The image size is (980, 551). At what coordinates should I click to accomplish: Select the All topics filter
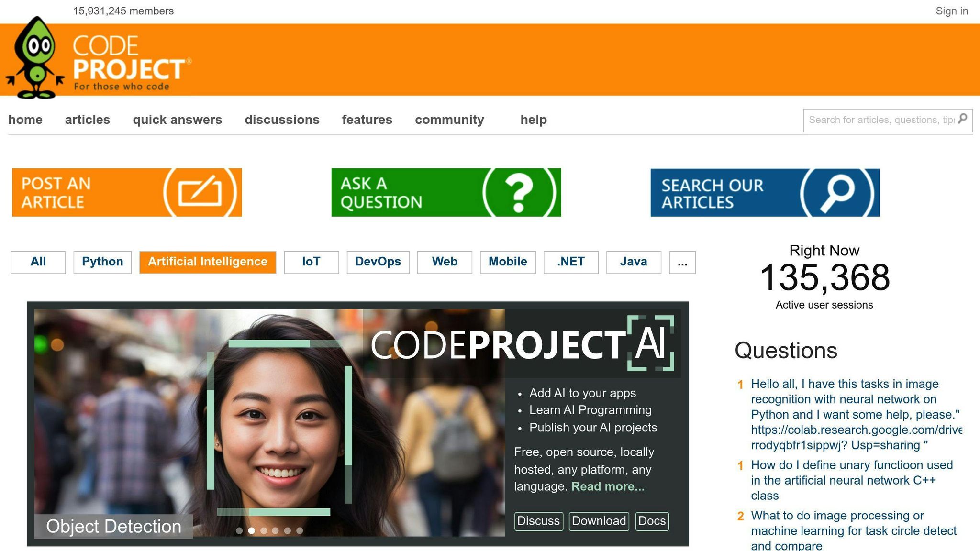pos(37,262)
